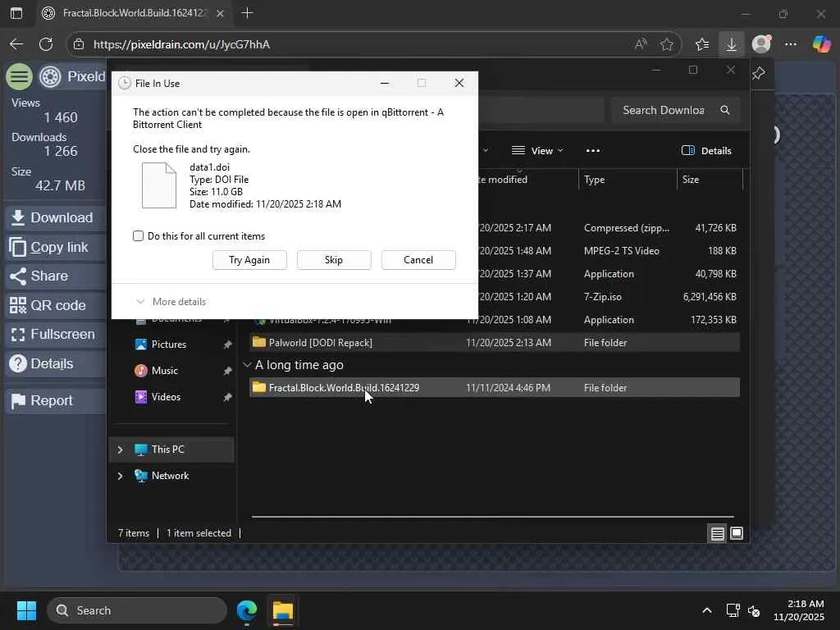
Task: Open File Explorer from the taskbar
Action: (283, 610)
